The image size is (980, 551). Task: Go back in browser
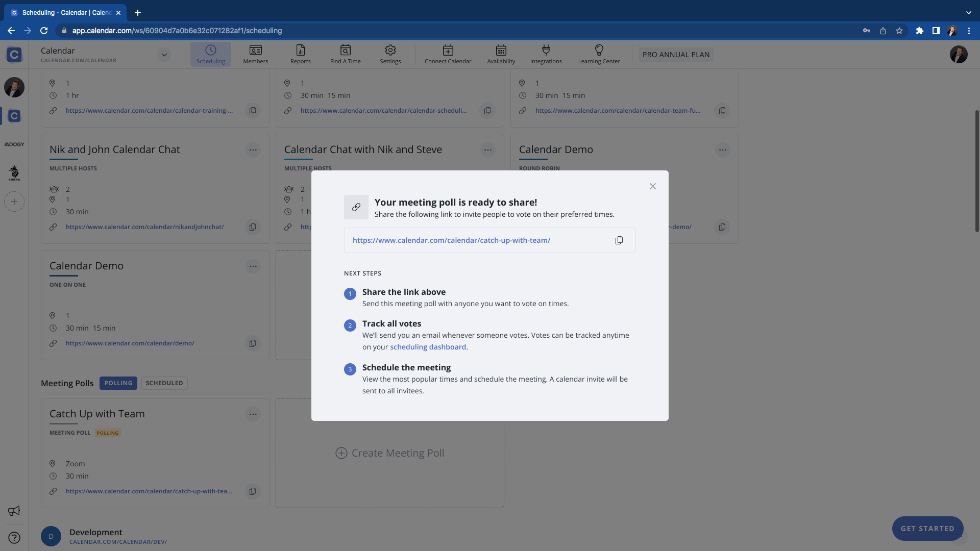pyautogui.click(x=11, y=31)
